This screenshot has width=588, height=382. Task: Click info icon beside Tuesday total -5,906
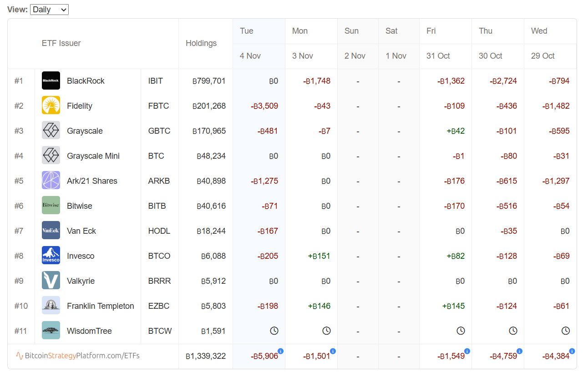pyautogui.click(x=281, y=351)
